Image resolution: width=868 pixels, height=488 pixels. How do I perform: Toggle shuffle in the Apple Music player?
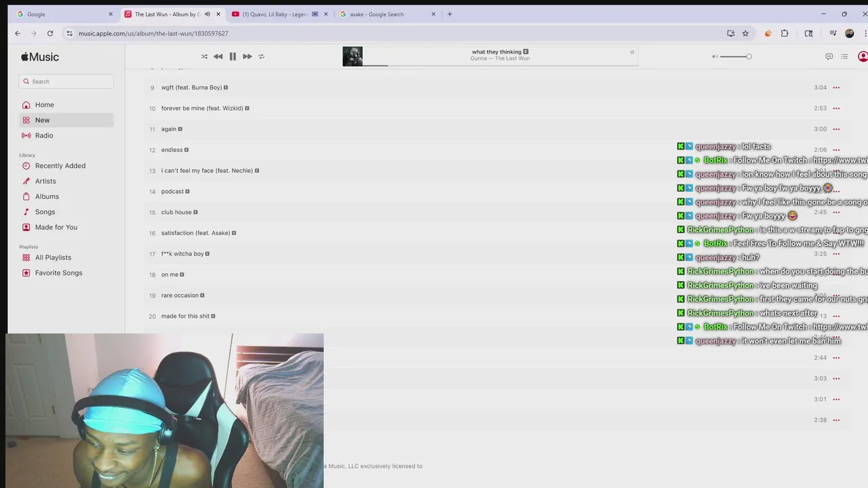click(204, 56)
